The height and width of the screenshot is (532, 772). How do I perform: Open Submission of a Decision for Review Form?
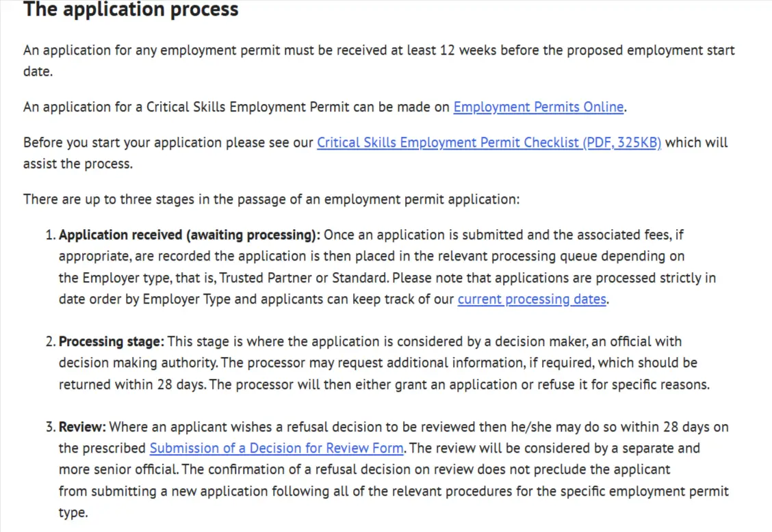point(276,449)
